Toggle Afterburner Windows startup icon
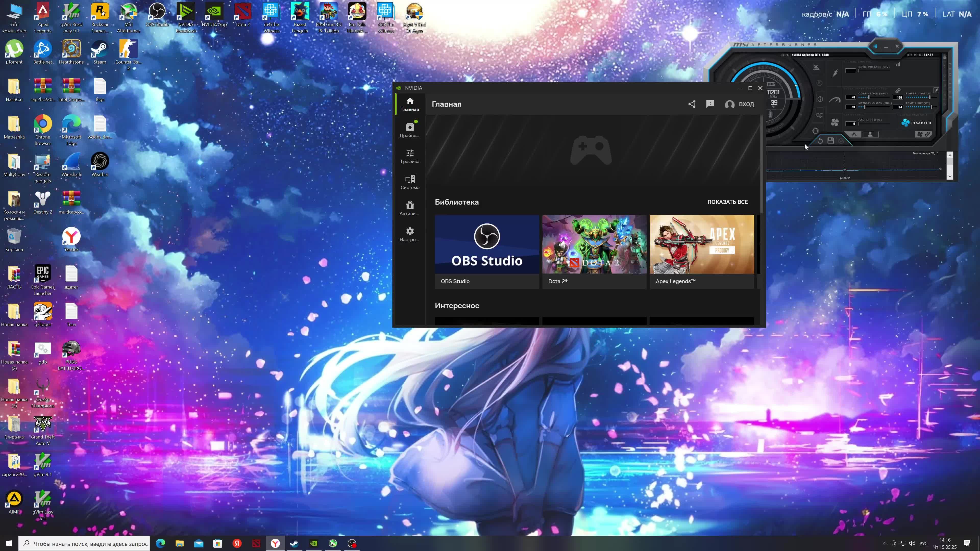The height and width of the screenshot is (551, 980). pos(875,46)
